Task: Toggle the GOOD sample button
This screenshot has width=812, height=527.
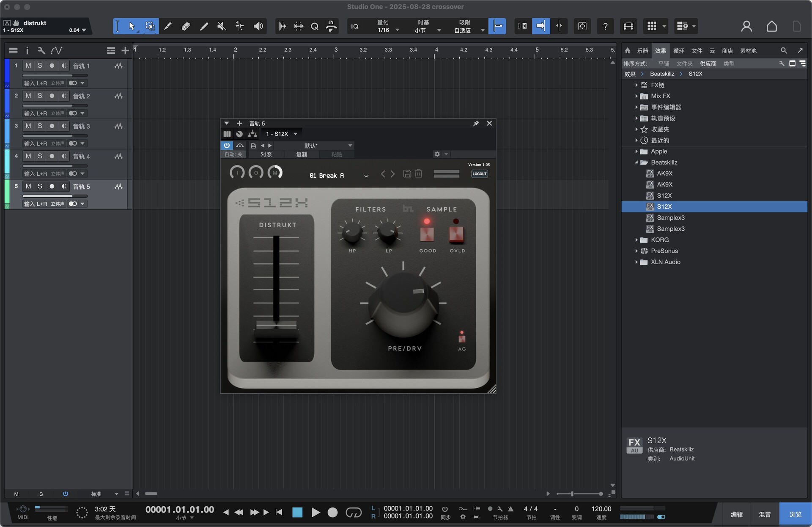Action: pos(427,234)
